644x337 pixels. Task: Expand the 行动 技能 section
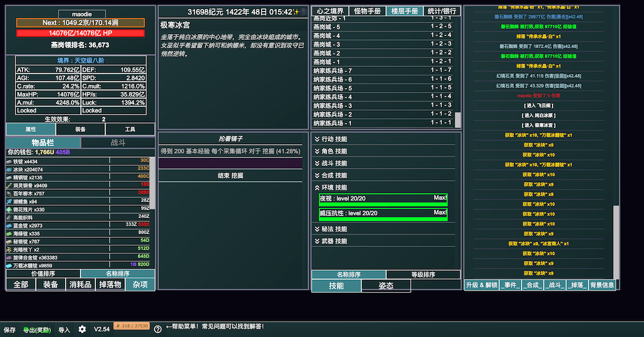click(331, 139)
